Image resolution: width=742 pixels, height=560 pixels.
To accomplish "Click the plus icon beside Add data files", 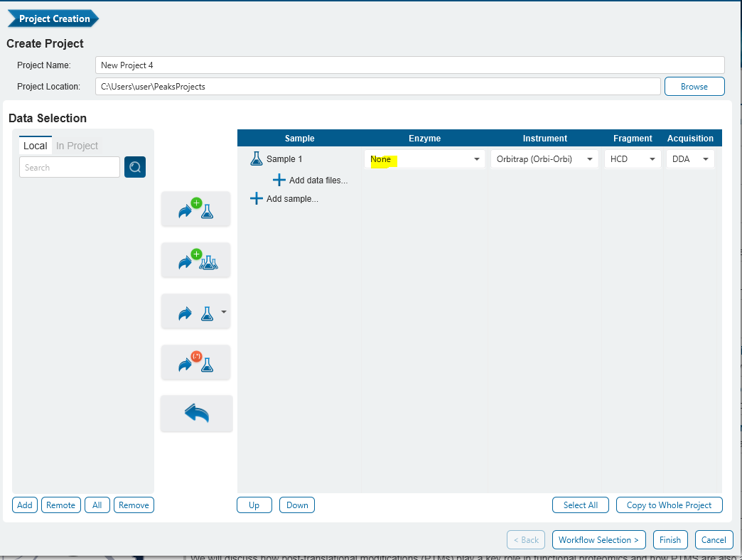I will [279, 181].
